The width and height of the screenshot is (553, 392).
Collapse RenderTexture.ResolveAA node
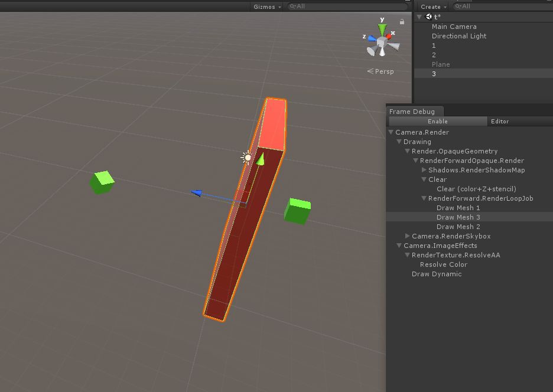(407, 255)
